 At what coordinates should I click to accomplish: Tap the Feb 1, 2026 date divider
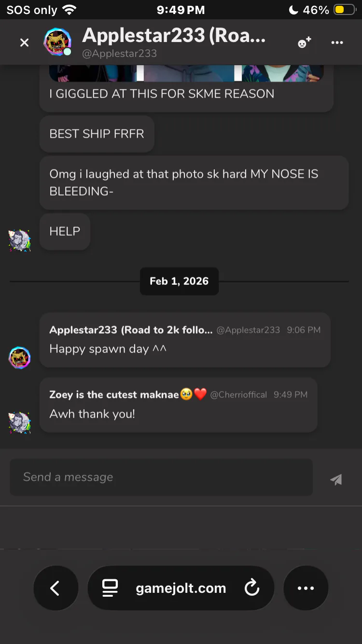point(179,281)
